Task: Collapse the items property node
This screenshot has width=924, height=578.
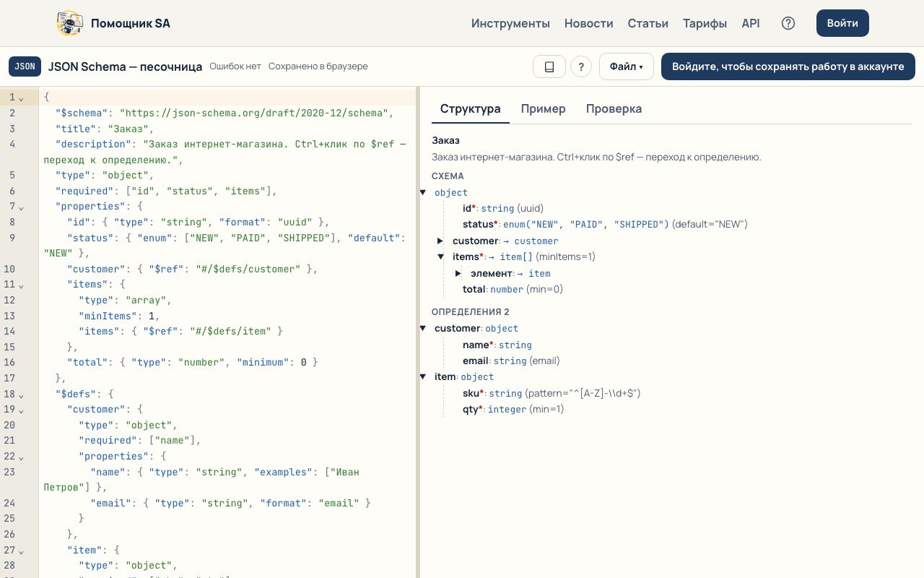Action: click(440, 256)
